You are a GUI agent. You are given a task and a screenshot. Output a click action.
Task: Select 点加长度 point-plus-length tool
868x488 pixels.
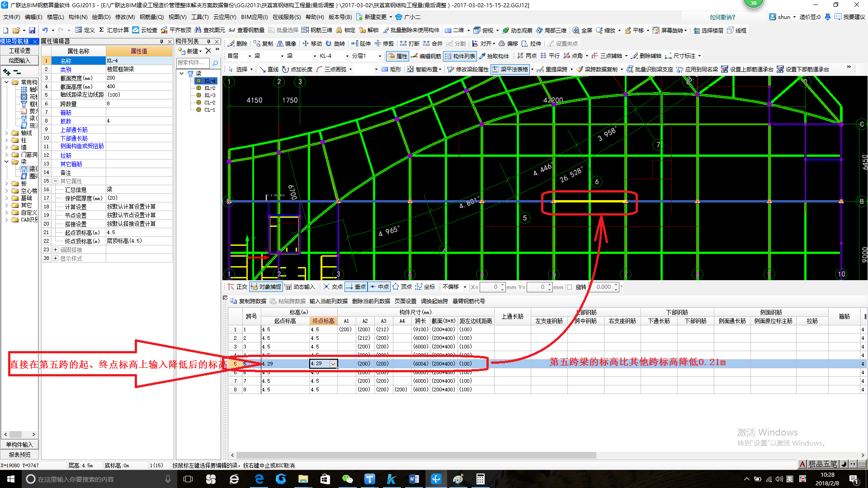297,69
